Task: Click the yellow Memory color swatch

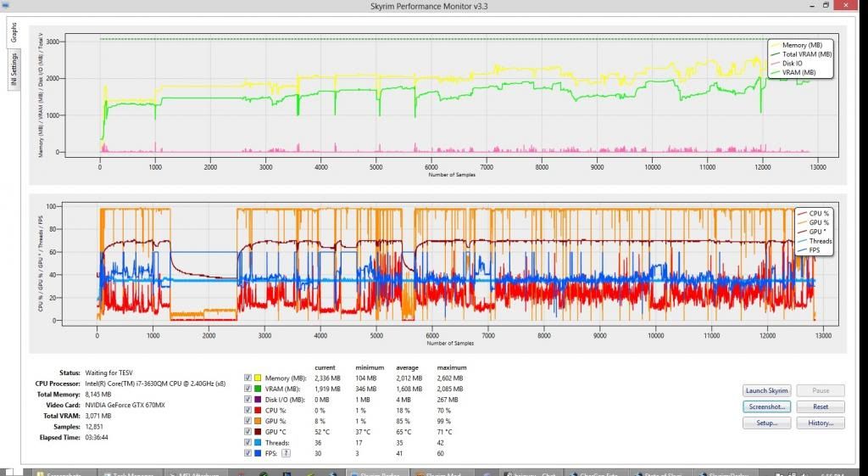Action: coord(258,378)
